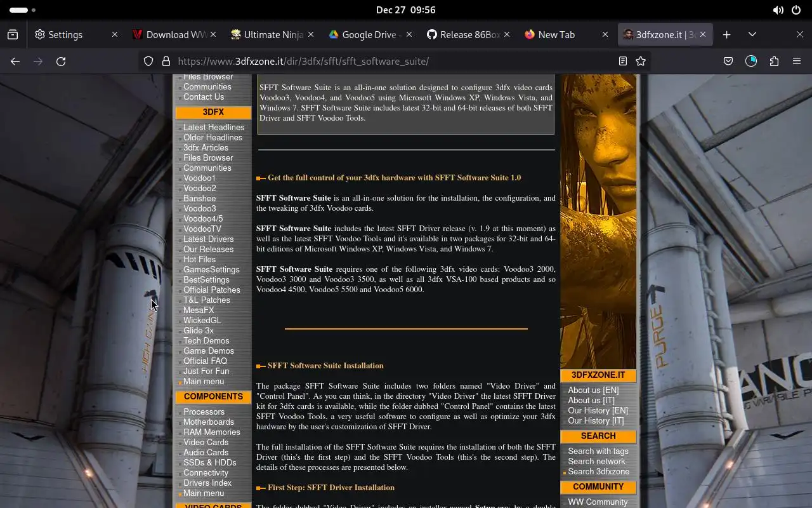Open T&L Patches link
Image resolution: width=812 pixels, height=508 pixels.
207,300
